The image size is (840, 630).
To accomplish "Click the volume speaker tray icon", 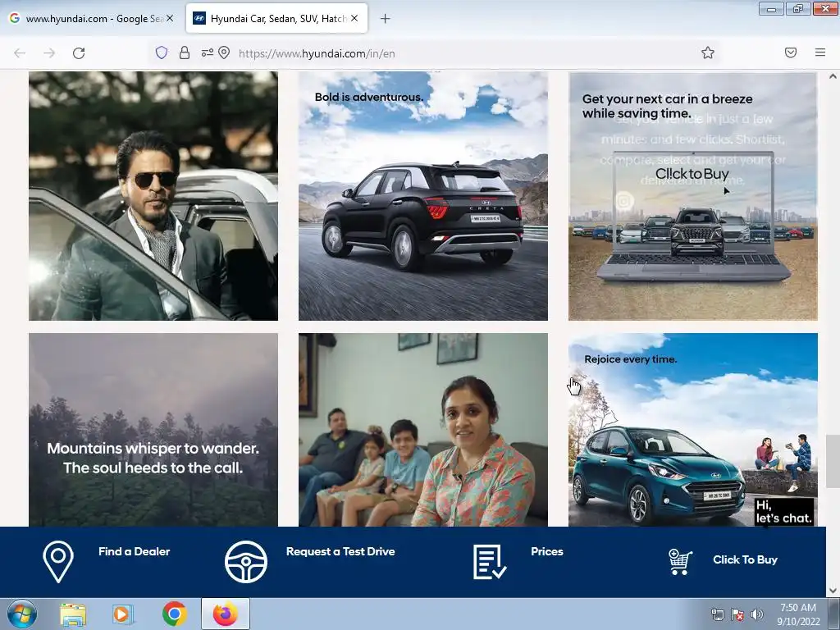I will tap(757, 614).
